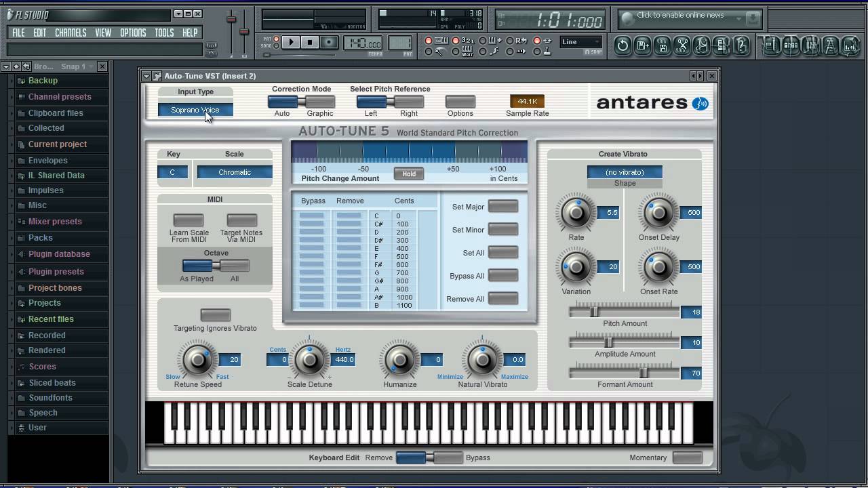
Task: Open the TOOLS menu
Action: point(164,33)
